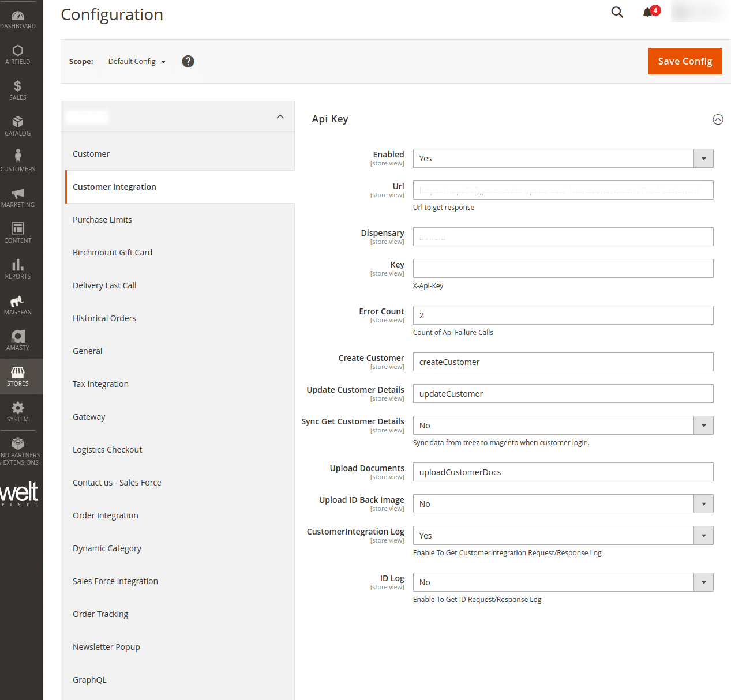The width and height of the screenshot is (731, 700).
Task: Select the Delivery Last Call tab
Action: (x=178, y=285)
